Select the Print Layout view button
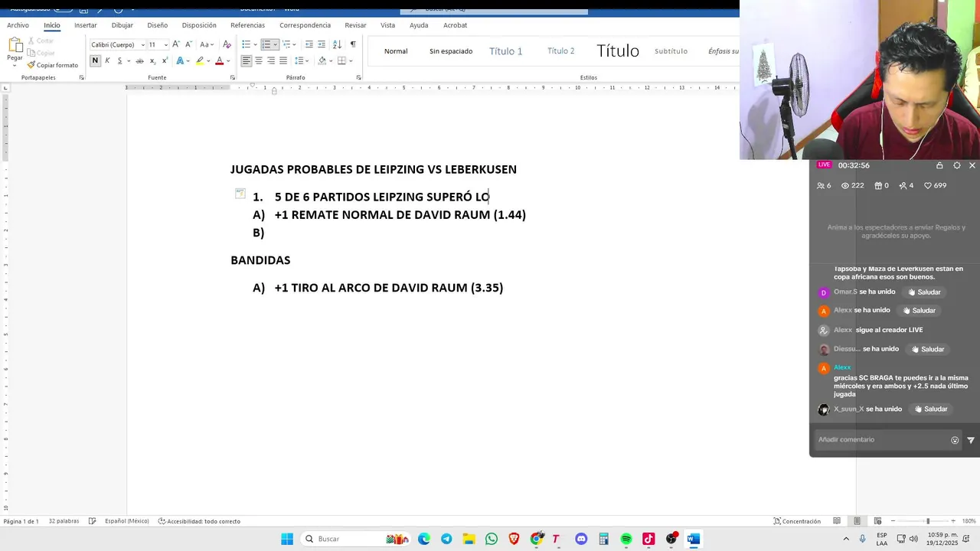Viewport: 980px width, 551px height. click(857, 521)
